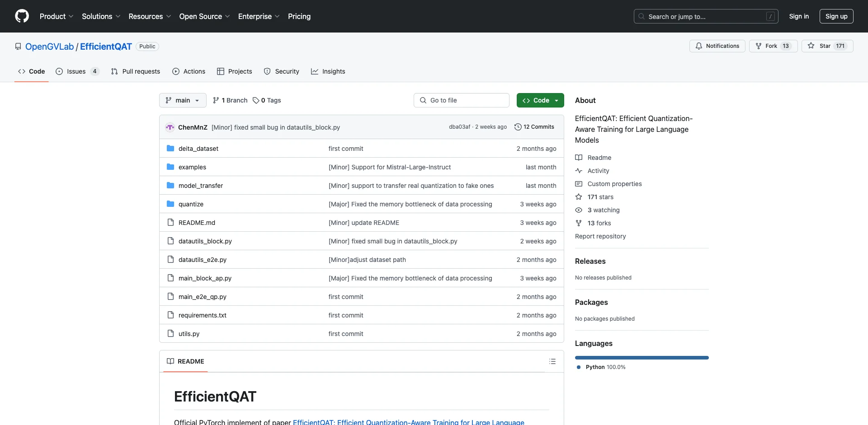Open the EfficientQAT repository link
Viewport: 868px width, 425px height.
pyautogui.click(x=106, y=47)
